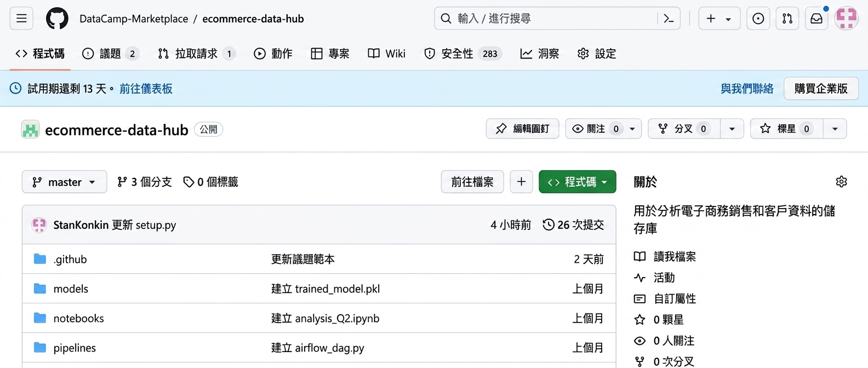Open the command palette icon
The width and height of the screenshot is (868, 368).
coord(669,19)
